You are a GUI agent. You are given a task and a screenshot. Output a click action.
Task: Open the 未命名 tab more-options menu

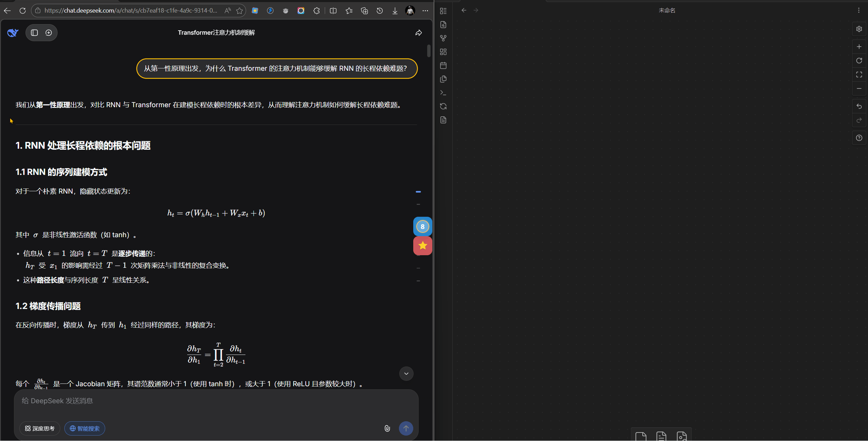(x=858, y=11)
